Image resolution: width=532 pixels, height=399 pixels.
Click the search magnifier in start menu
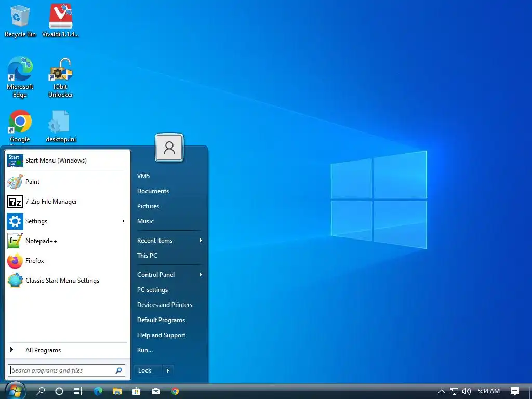pos(119,370)
